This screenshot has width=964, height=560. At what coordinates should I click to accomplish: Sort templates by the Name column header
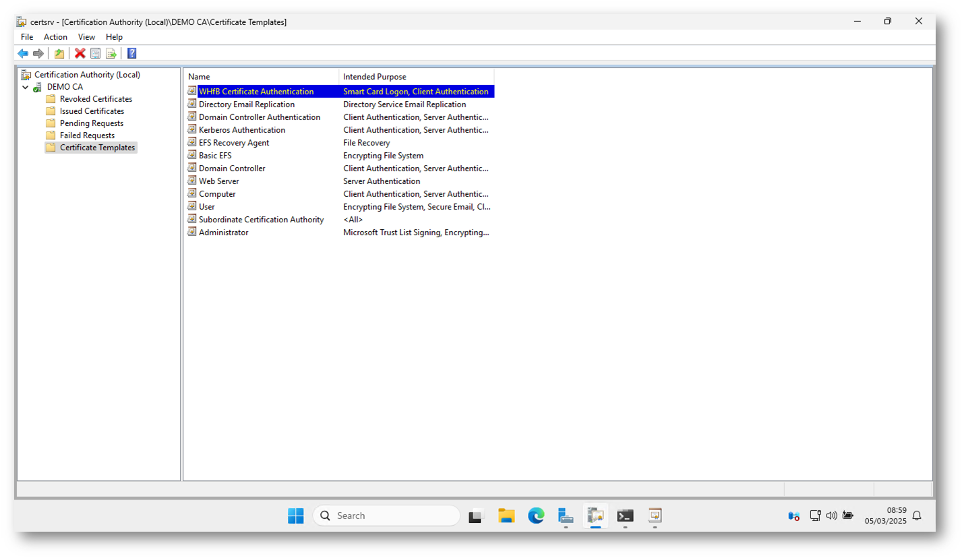click(x=262, y=77)
